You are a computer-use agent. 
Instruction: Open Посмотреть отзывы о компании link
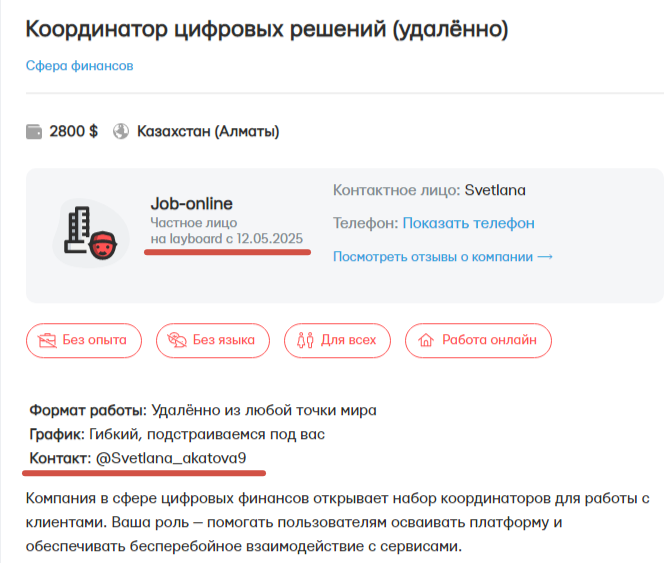point(433,257)
